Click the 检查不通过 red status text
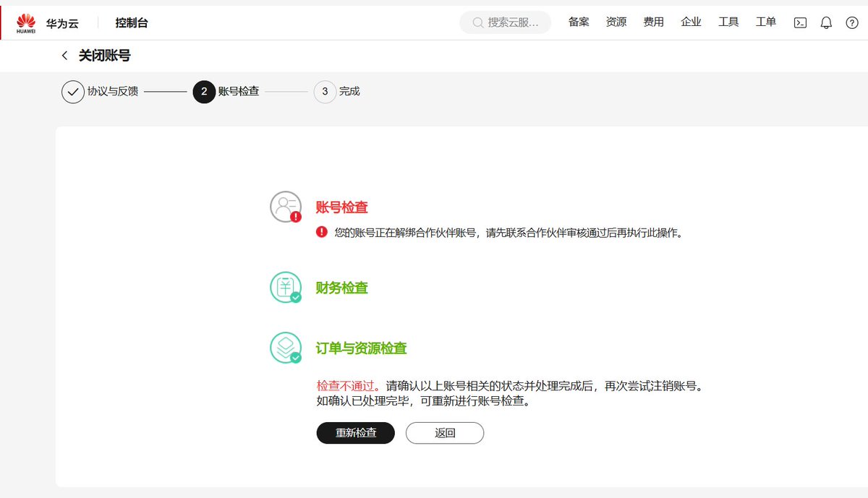Viewport: 868px width, 498px height. (348, 386)
